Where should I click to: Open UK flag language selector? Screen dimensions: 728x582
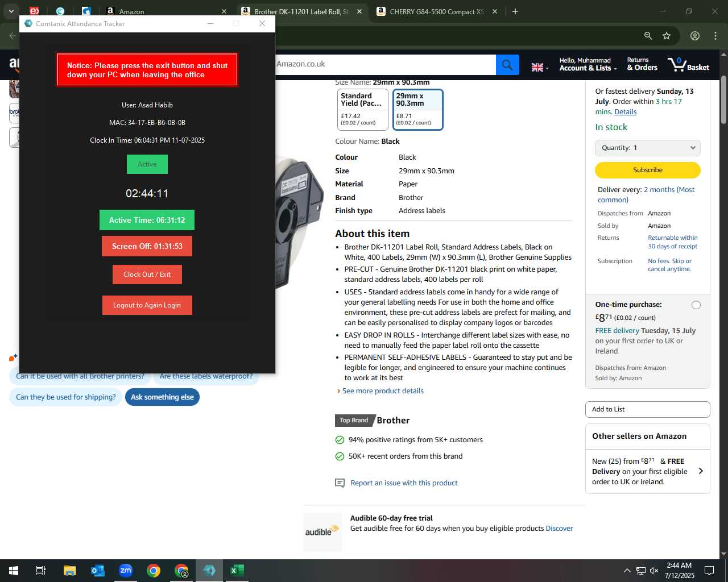pyautogui.click(x=540, y=67)
